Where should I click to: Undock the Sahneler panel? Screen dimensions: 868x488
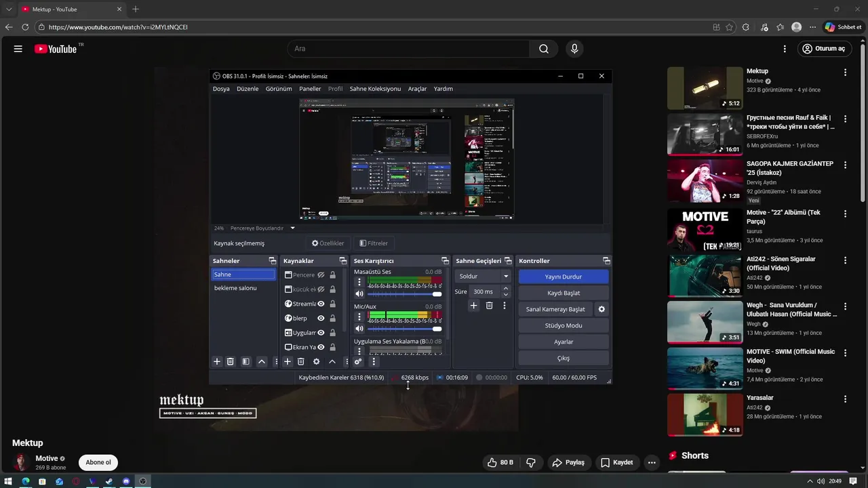[273, 261]
